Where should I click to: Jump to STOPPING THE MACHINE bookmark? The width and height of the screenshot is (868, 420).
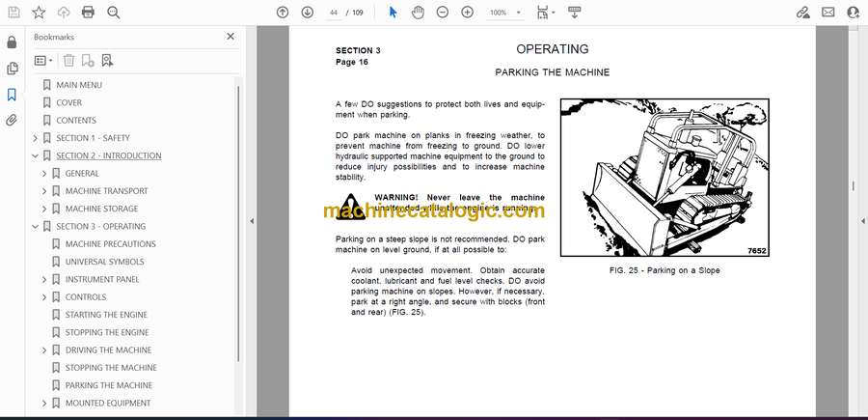(x=111, y=367)
